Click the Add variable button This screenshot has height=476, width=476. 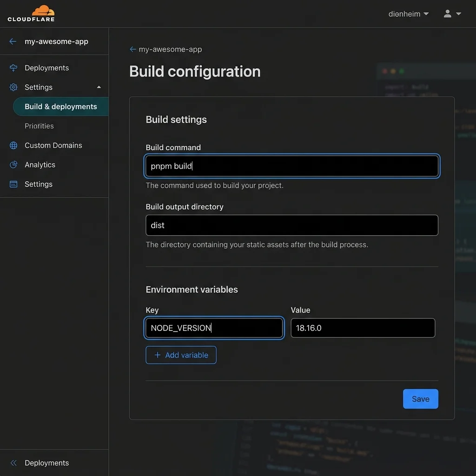pyautogui.click(x=181, y=355)
